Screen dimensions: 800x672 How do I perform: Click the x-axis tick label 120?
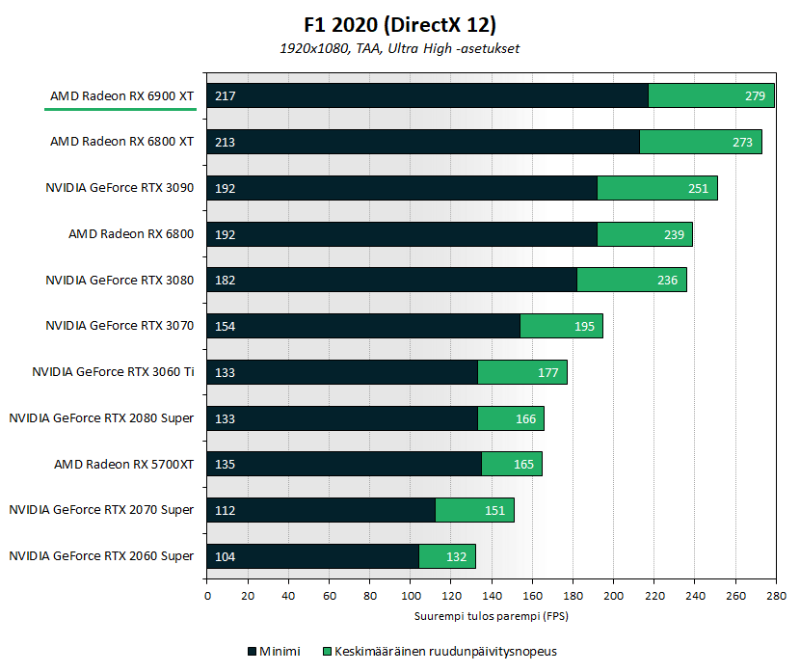pos(451,596)
